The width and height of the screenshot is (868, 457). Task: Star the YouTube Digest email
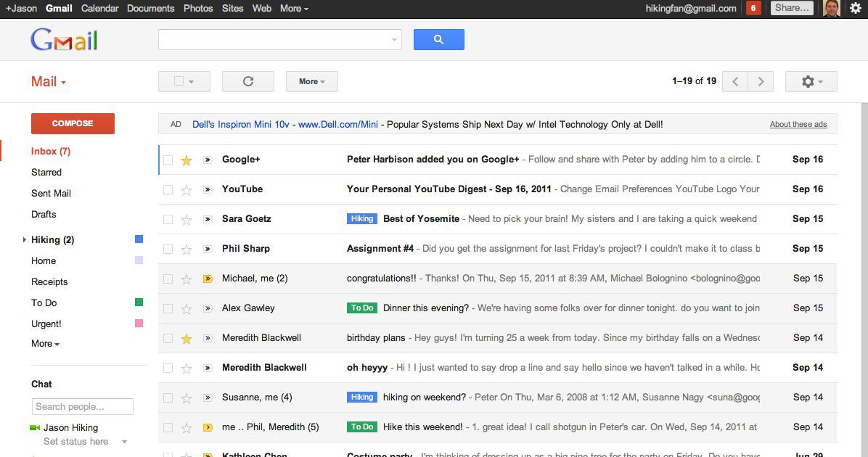(x=187, y=189)
